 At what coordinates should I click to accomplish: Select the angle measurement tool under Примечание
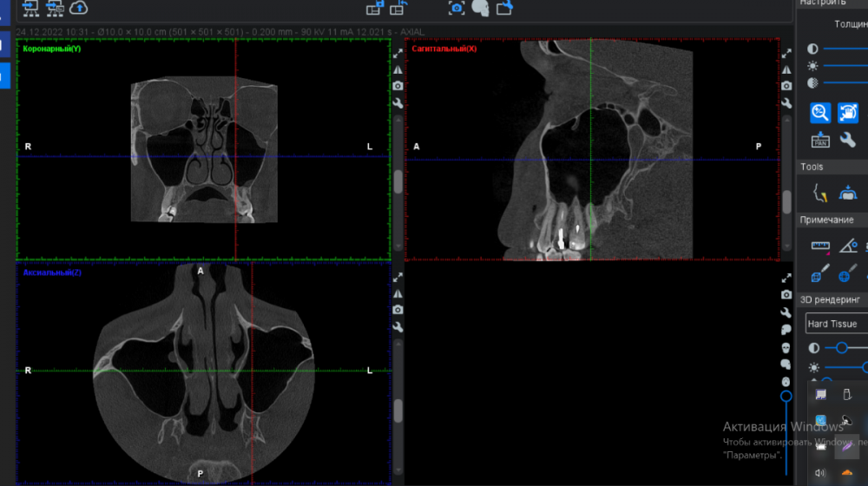(848, 246)
